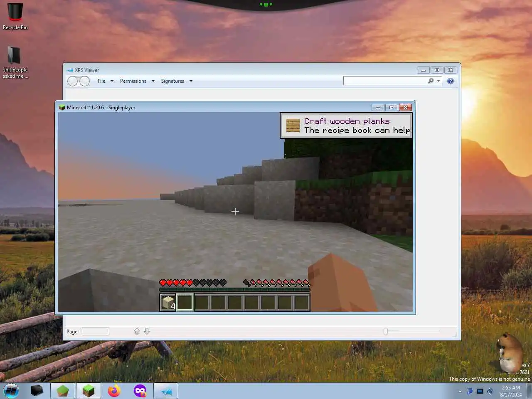Minimize the XPS Viewer window

[423, 70]
